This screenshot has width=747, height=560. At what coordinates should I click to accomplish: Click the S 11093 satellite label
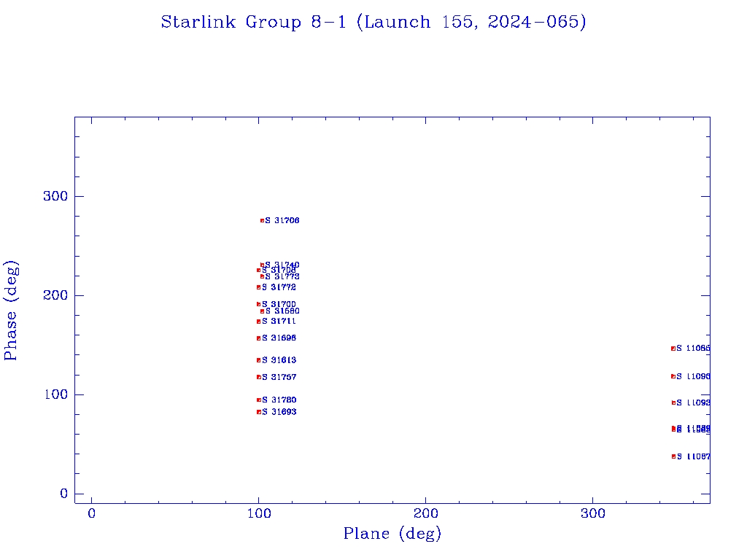(693, 402)
